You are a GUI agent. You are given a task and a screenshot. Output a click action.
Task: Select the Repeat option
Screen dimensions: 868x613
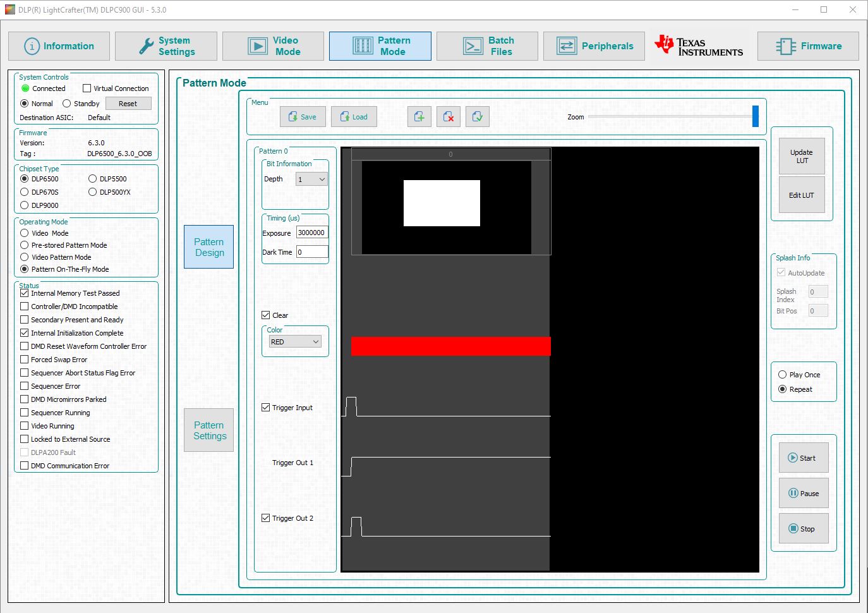(x=795, y=389)
